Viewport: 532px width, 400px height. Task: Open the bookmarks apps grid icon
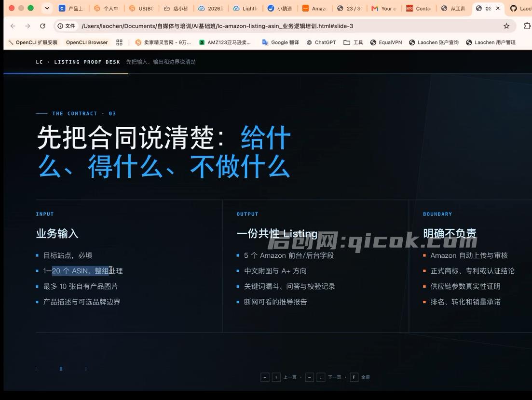[119, 42]
